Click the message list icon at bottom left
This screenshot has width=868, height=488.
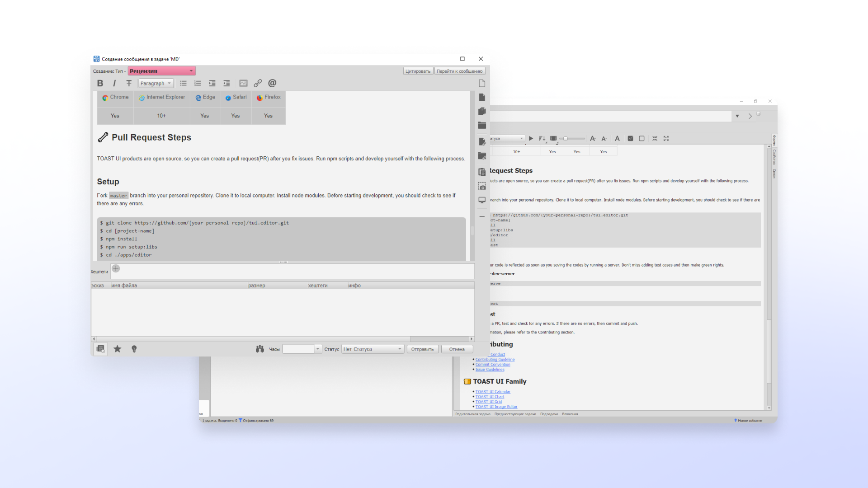(100, 349)
